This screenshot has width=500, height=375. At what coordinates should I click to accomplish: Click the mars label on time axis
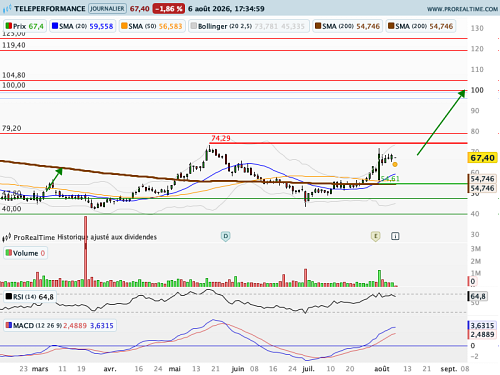pyautogui.click(x=40, y=369)
